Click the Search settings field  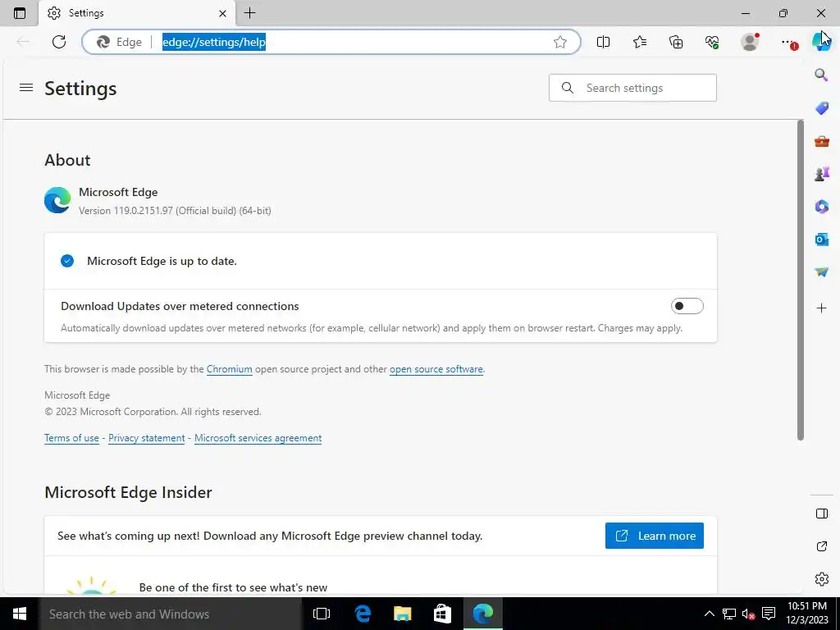tap(632, 88)
